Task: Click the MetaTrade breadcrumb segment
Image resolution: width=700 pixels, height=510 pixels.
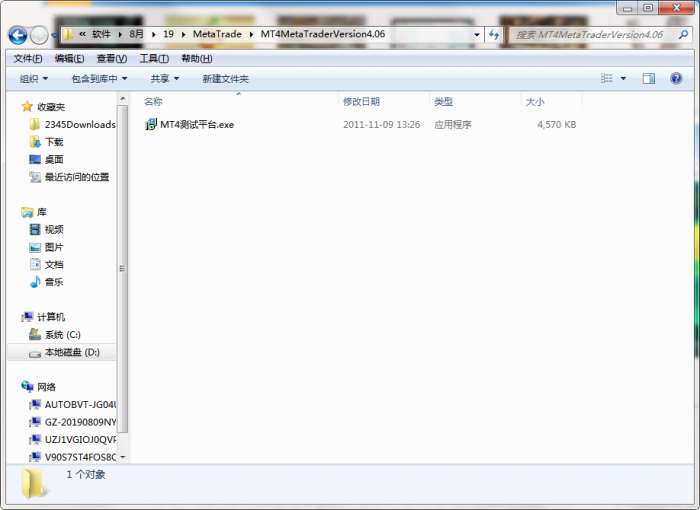Action: coord(217,34)
